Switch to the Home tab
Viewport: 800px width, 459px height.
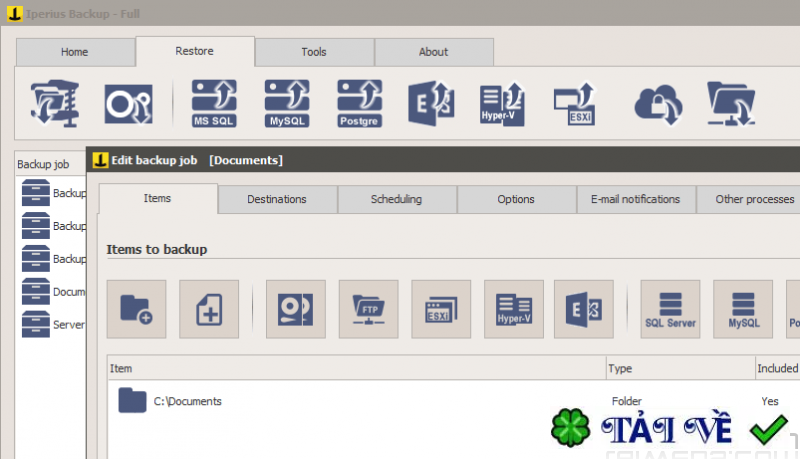[x=75, y=52]
